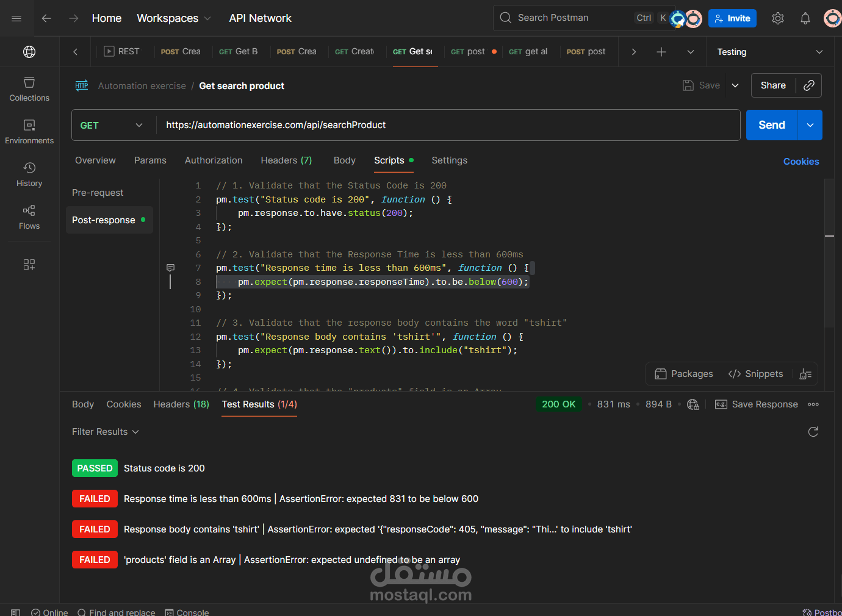This screenshot has height=616, width=842.
Task: Refresh the test results
Action: coord(813,432)
